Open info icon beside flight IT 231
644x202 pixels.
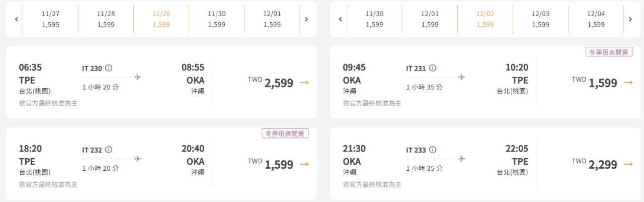pos(433,68)
